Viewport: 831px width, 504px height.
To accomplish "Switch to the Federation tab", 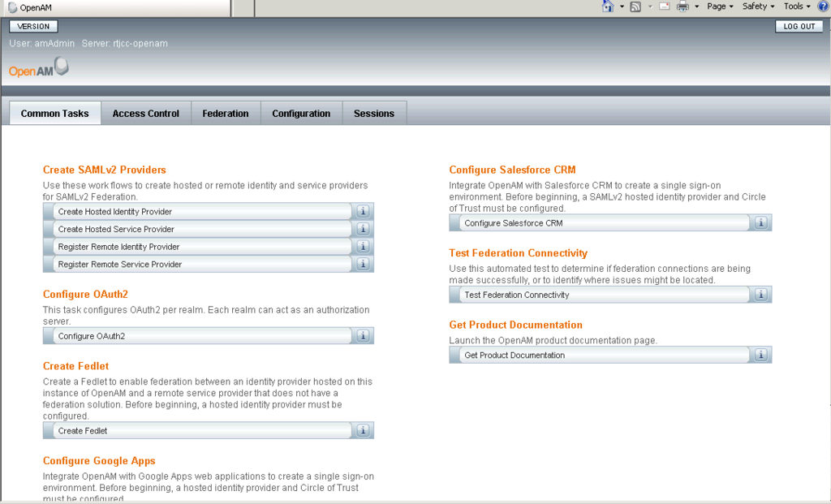I will point(226,113).
